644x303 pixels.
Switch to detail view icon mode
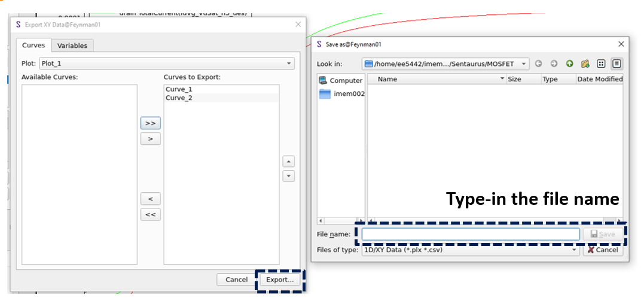[x=616, y=63]
